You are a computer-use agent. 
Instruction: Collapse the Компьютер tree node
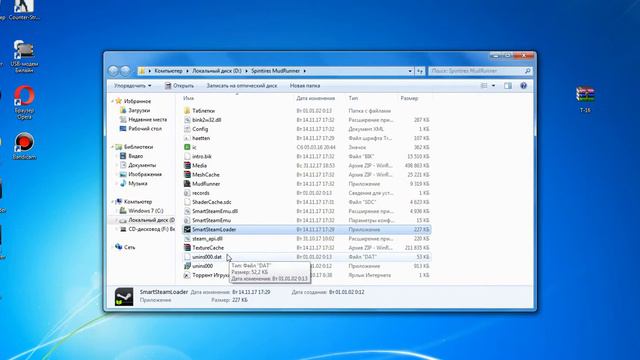[x=113, y=202]
